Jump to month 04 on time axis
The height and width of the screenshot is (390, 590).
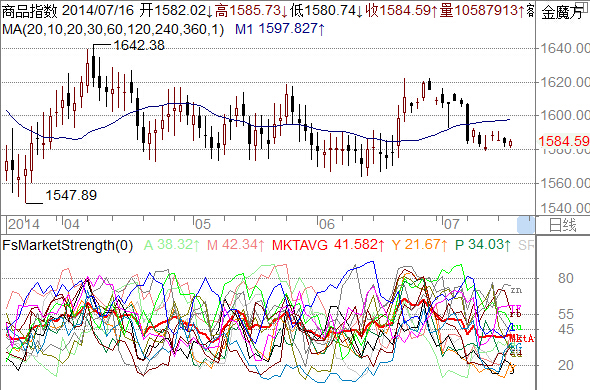point(71,224)
